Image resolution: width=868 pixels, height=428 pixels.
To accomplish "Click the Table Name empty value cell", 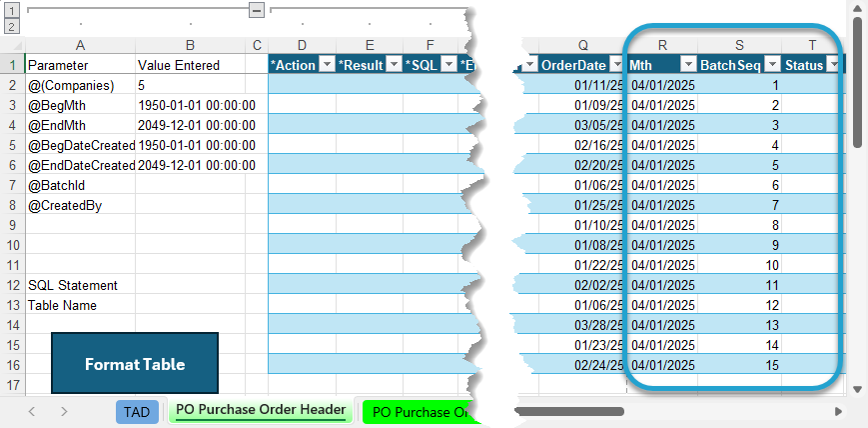I will click(x=191, y=305).
